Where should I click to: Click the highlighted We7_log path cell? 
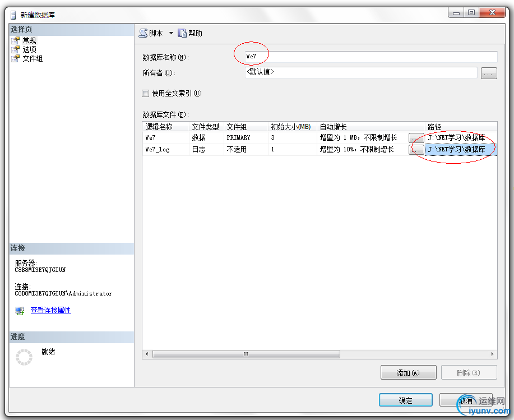coord(461,150)
